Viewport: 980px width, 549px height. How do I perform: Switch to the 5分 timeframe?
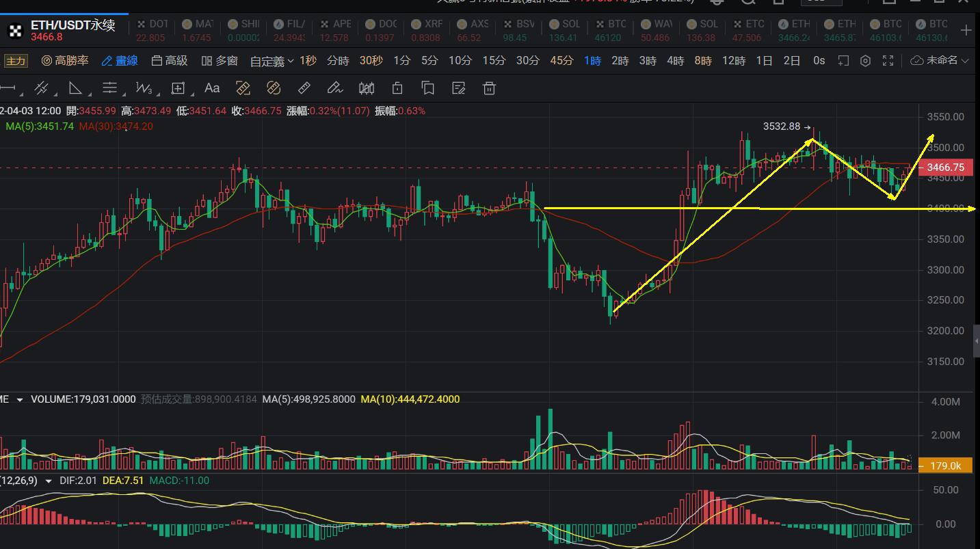(429, 61)
